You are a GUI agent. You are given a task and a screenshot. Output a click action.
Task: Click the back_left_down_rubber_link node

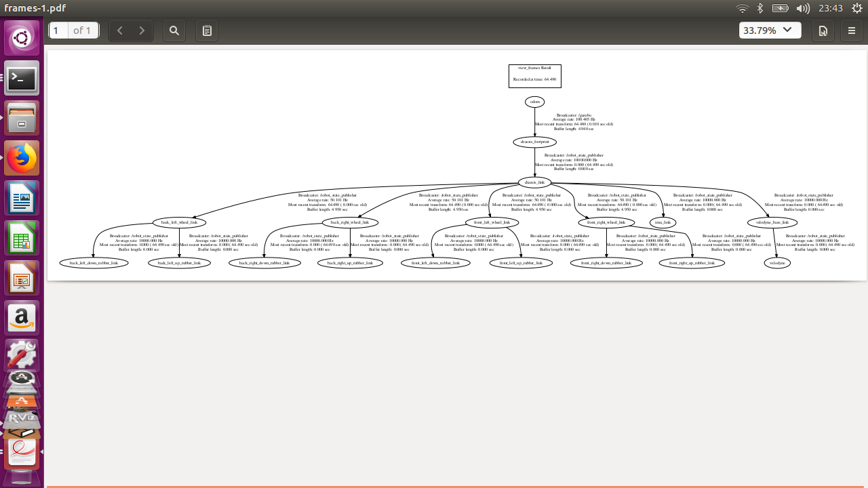point(94,262)
